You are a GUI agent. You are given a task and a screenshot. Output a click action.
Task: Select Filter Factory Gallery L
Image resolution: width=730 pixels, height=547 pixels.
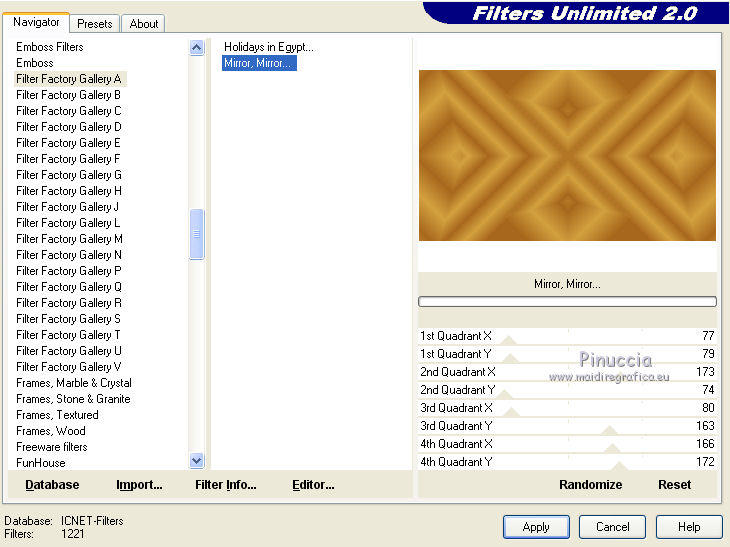68,223
